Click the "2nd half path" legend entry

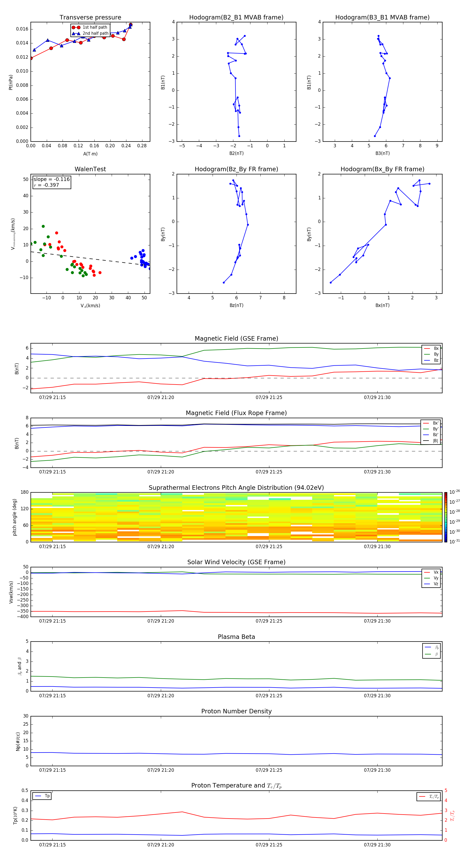(x=90, y=33)
